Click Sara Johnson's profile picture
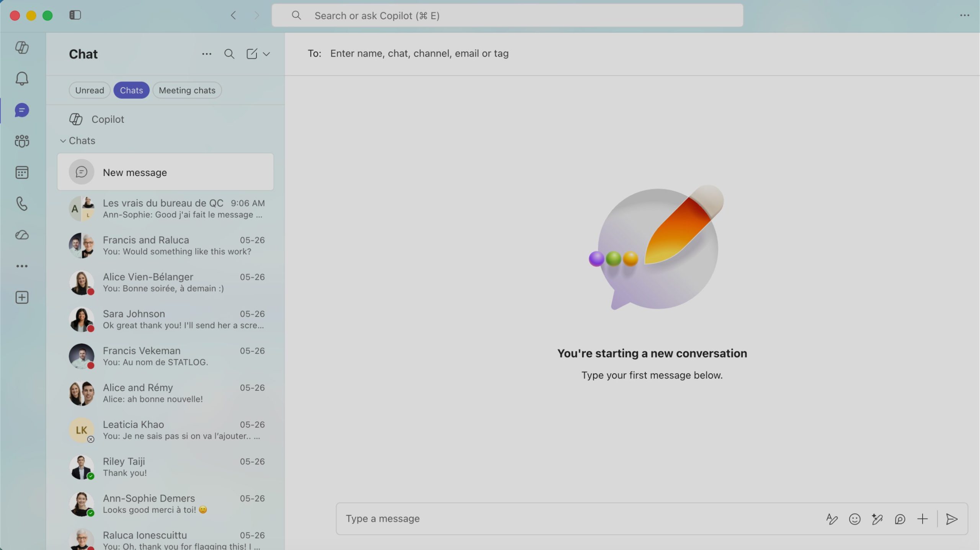Image resolution: width=980 pixels, height=550 pixels. (x=82, y=319)
